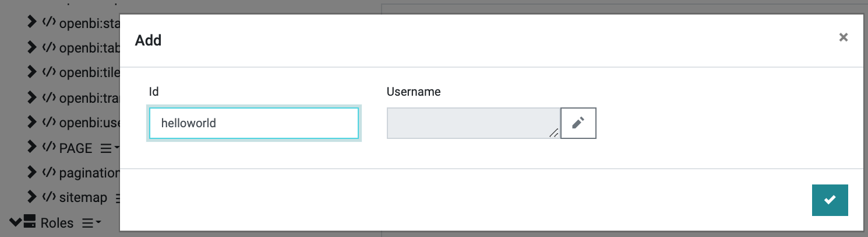
Task: Select the Roles tree item label
Action: (x=57, y=223)
